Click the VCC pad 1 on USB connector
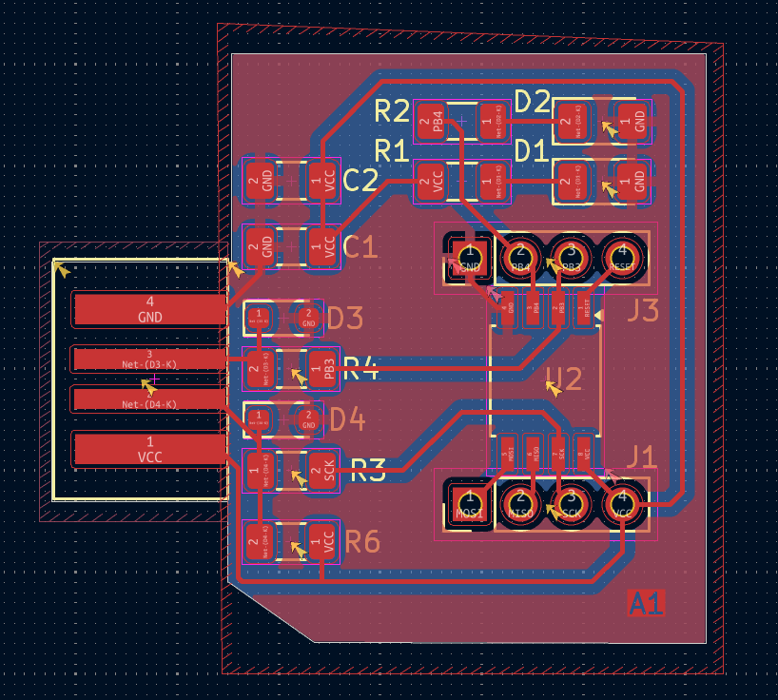The height and width of the screenshot is (700, 778). pyautogui.click(x=149, y=449)
